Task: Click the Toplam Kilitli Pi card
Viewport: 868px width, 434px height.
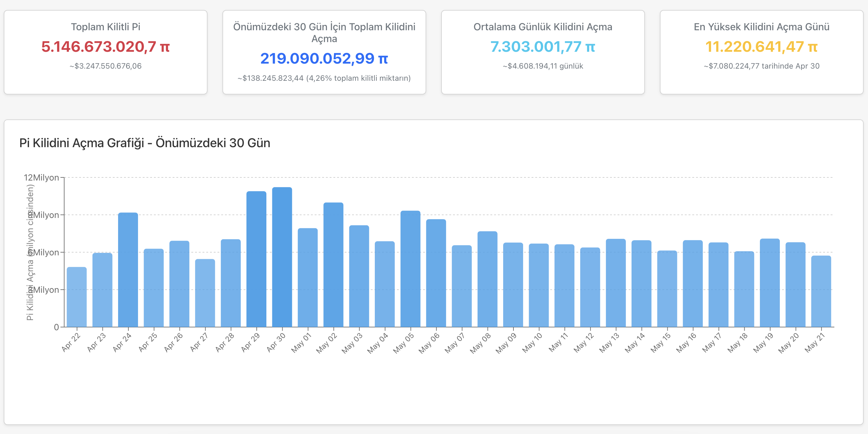Action: click(106, 52)
